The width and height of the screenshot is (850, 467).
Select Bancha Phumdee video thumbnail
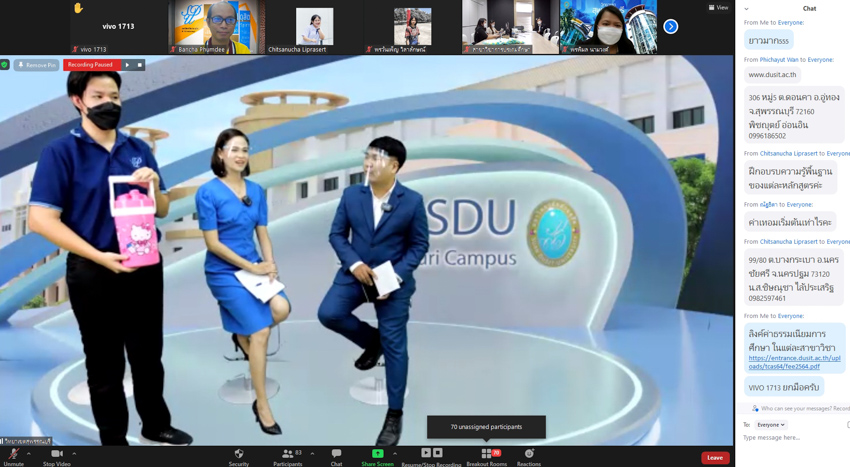215,27
